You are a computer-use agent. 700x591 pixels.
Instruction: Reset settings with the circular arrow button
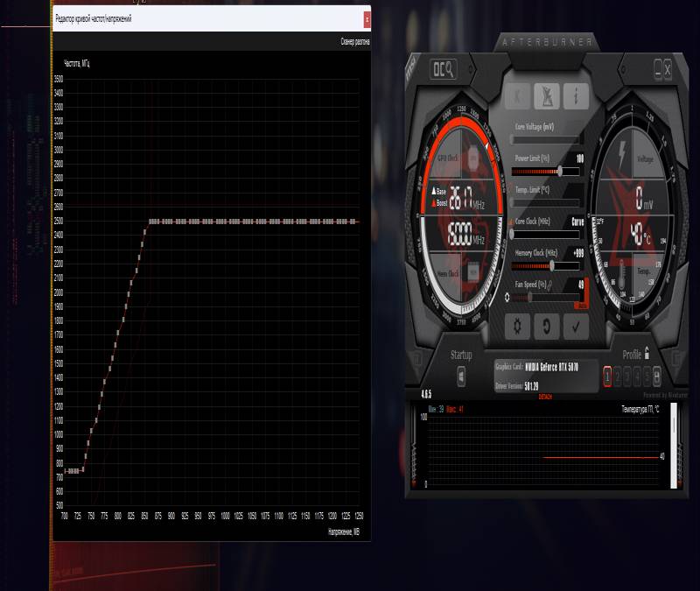tap(546, 327)
